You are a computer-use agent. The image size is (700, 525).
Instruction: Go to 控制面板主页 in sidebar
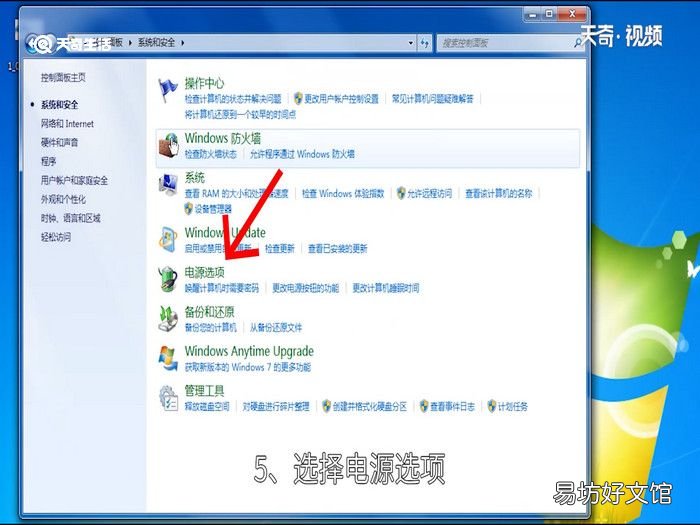point(63,77)
